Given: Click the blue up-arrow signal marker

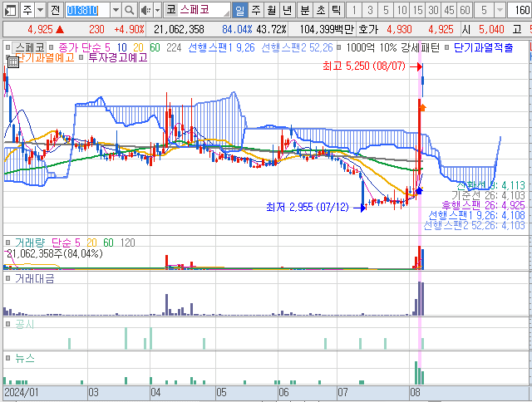Looking at the screenshot, I should click(x=419, y=190).
